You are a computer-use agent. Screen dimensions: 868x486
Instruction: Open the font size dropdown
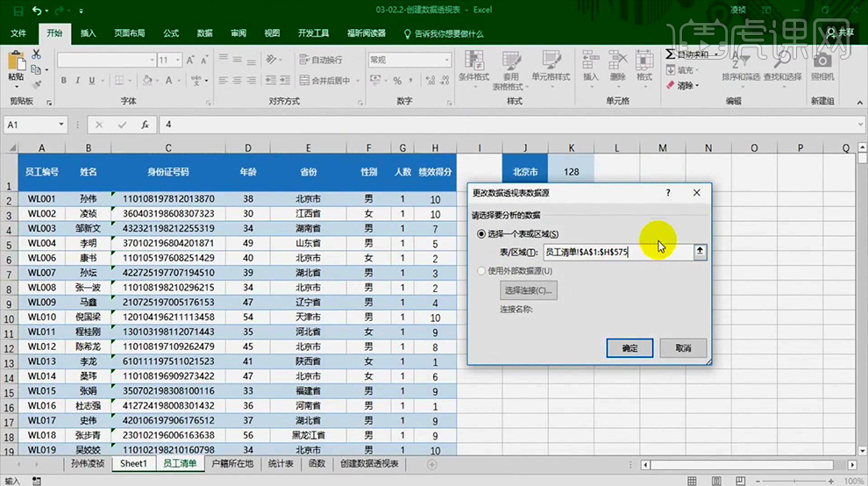pos(178,60)
